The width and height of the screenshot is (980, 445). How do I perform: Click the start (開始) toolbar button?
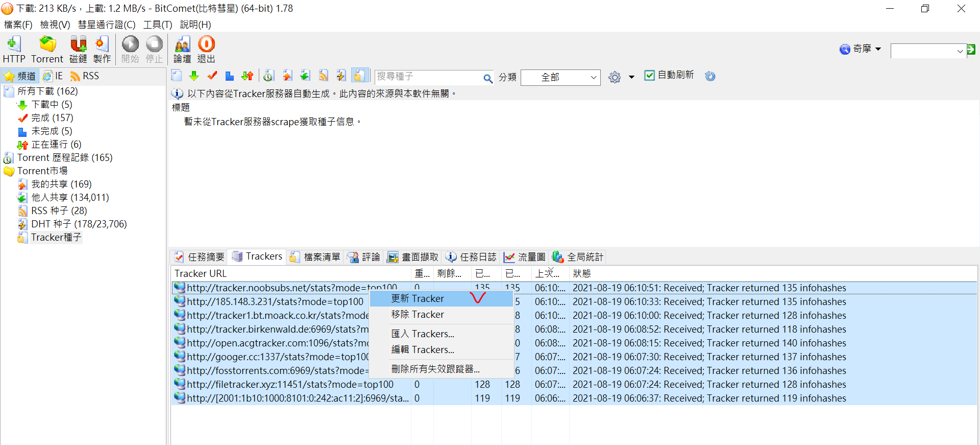[130, 50]
